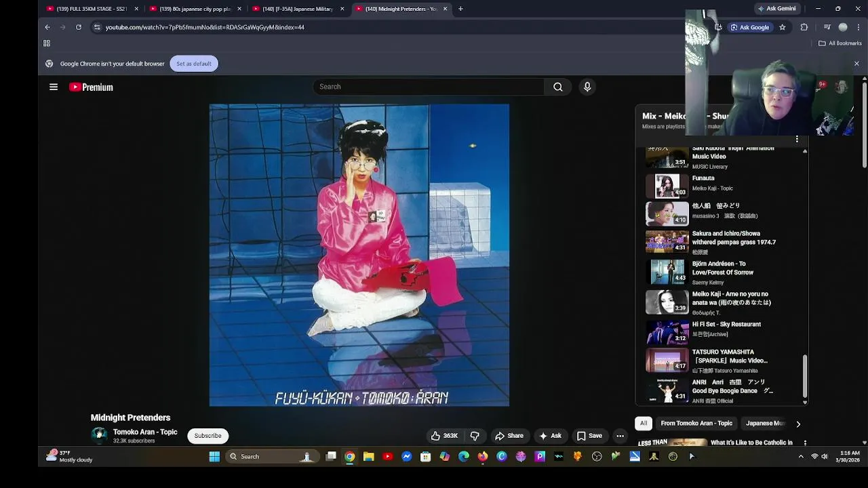
Task: Open the Tomoko Aran channel avatar
Action: (99, 436)
